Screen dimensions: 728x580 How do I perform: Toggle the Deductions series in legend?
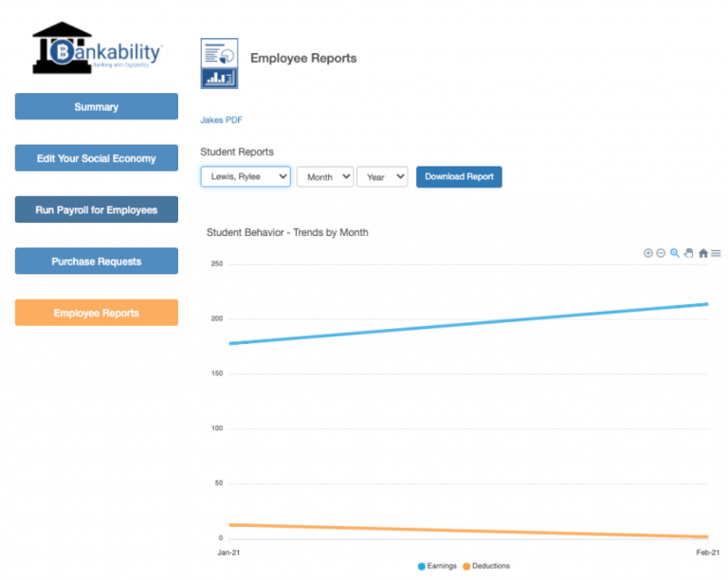(485, 566)
